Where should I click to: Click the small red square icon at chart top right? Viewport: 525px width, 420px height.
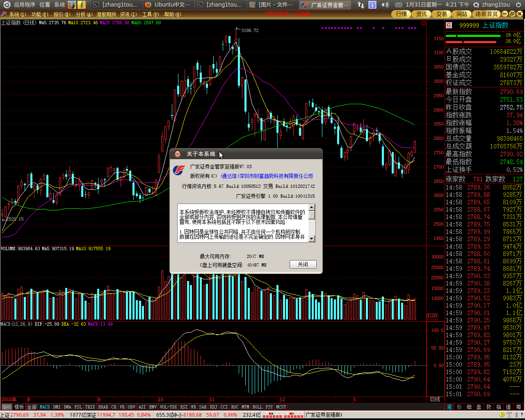coord(423,23)
